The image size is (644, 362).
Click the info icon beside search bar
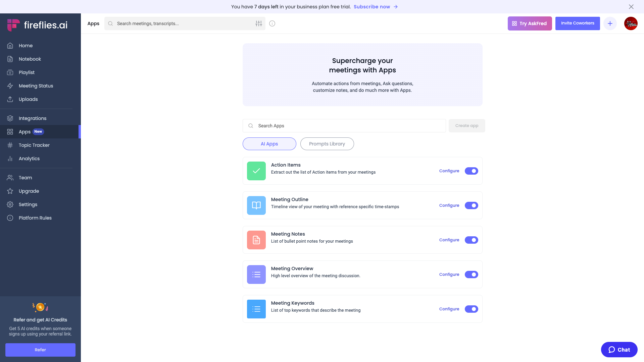pyautogui.click(x=272, y=23)
